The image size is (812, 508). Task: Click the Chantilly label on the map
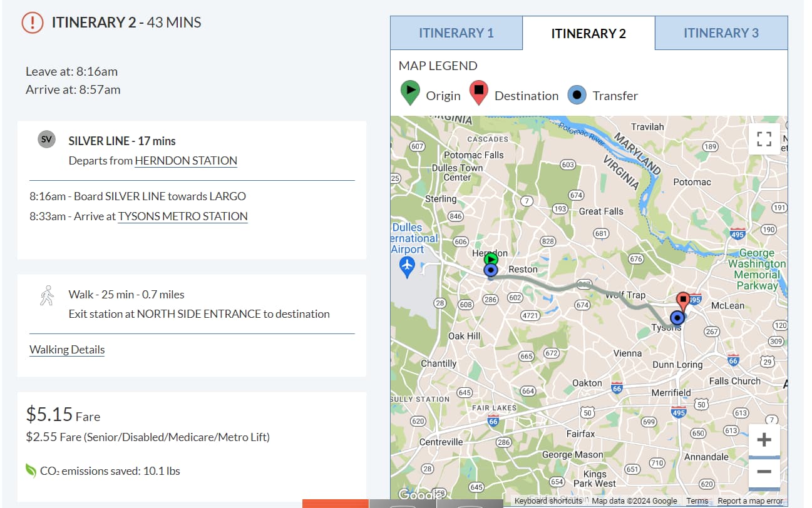click(438, 363)
